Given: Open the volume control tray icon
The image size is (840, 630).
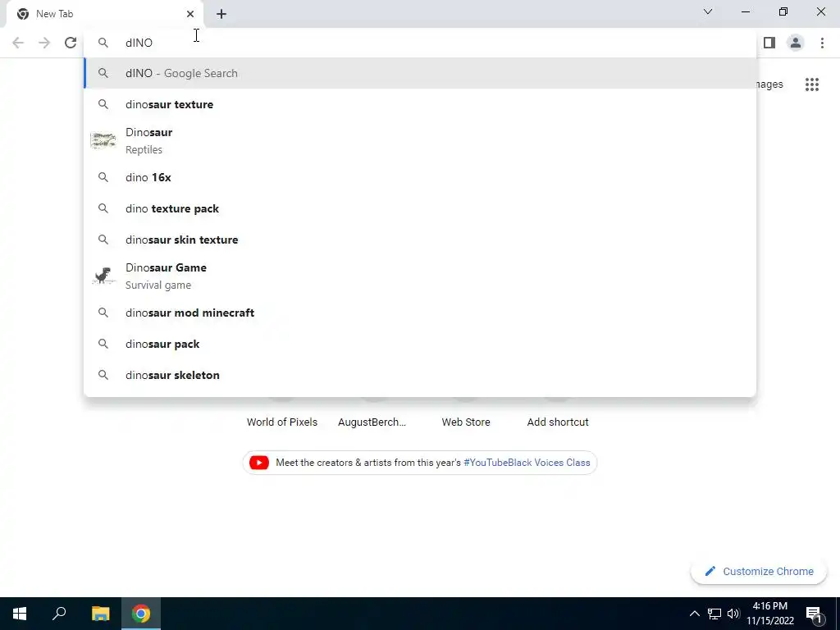Looking at the screenshot, I should [x=733, y=614].
